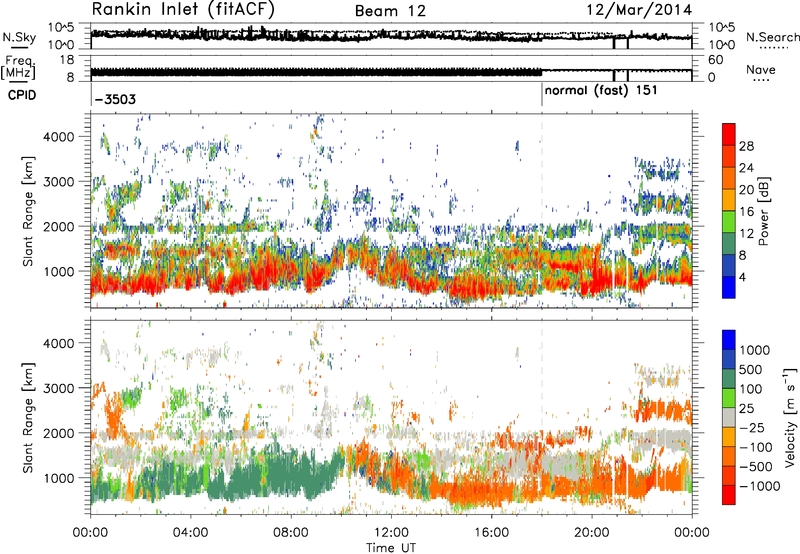
Task: Click the '20' label on the power color bar
Action: point(746,190)
